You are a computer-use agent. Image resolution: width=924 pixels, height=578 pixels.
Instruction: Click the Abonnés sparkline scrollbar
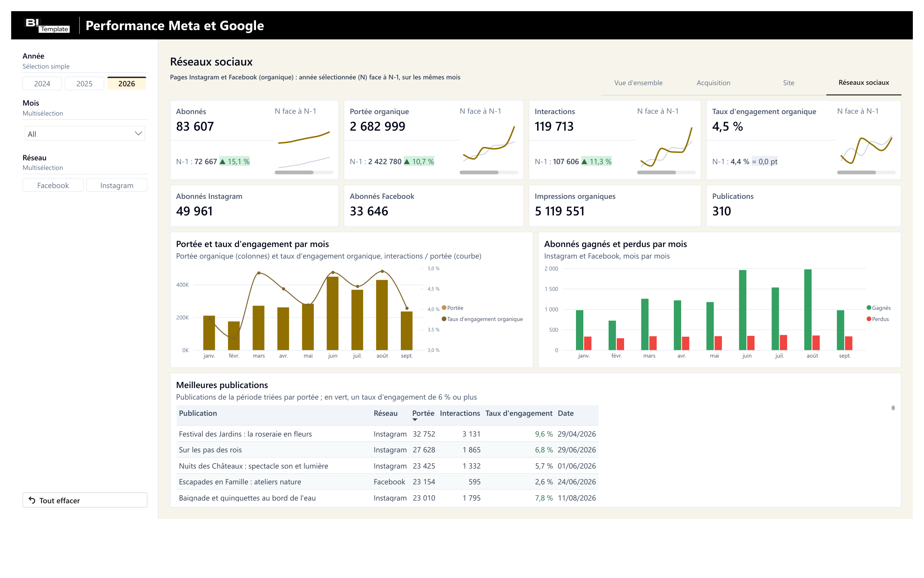coord(294,172)
